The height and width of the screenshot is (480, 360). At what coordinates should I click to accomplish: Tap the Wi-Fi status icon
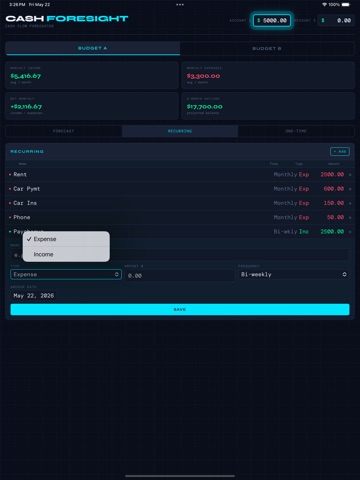tap(324, 5)
